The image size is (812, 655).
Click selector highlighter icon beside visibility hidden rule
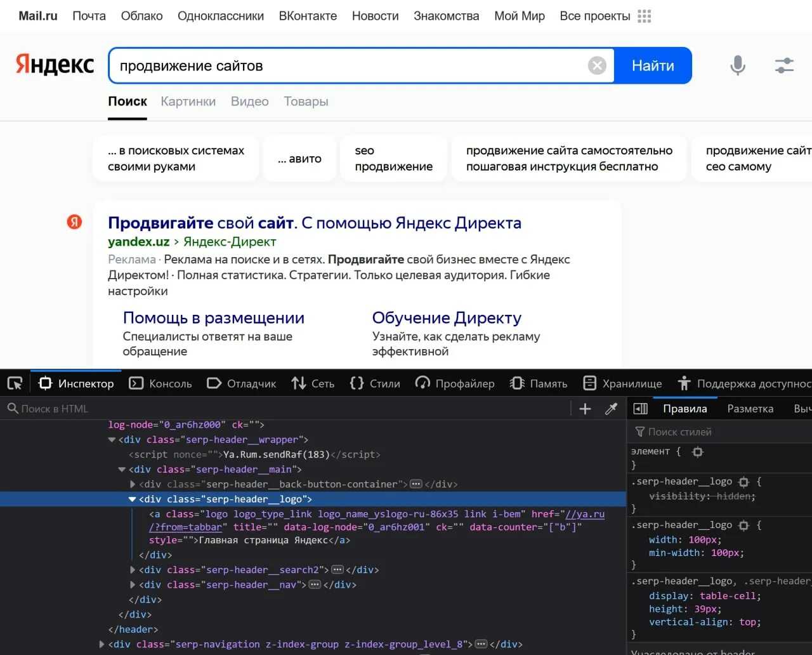coord(744,482)
